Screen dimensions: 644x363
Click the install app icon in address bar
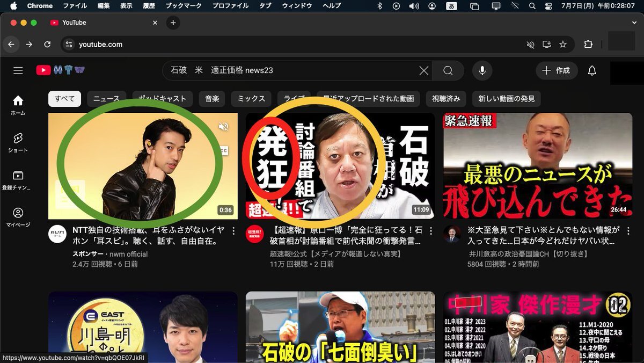pos(547,45)
